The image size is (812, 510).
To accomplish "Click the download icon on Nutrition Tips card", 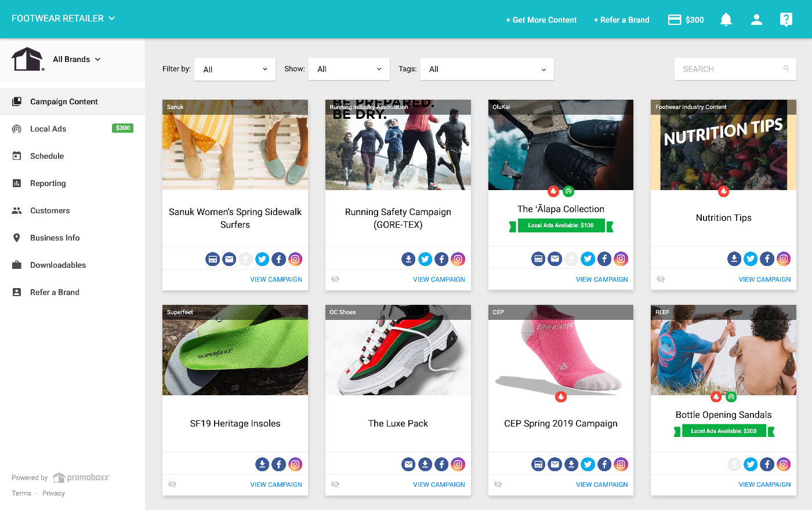I will 734,259.
